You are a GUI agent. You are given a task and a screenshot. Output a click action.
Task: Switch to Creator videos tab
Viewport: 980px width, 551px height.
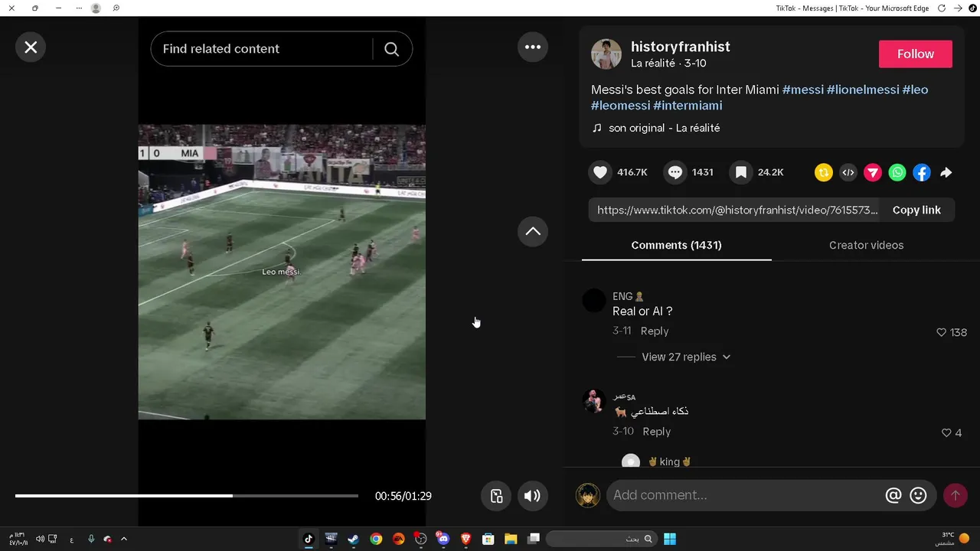point(866,245)
